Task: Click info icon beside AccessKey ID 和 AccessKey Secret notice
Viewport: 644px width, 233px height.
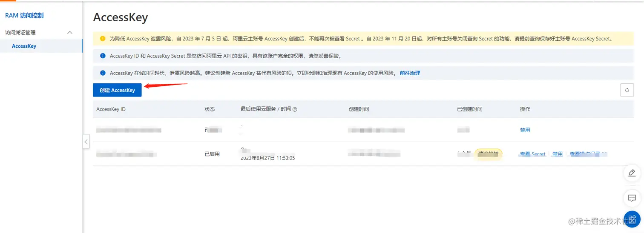Action: point(103,56)
